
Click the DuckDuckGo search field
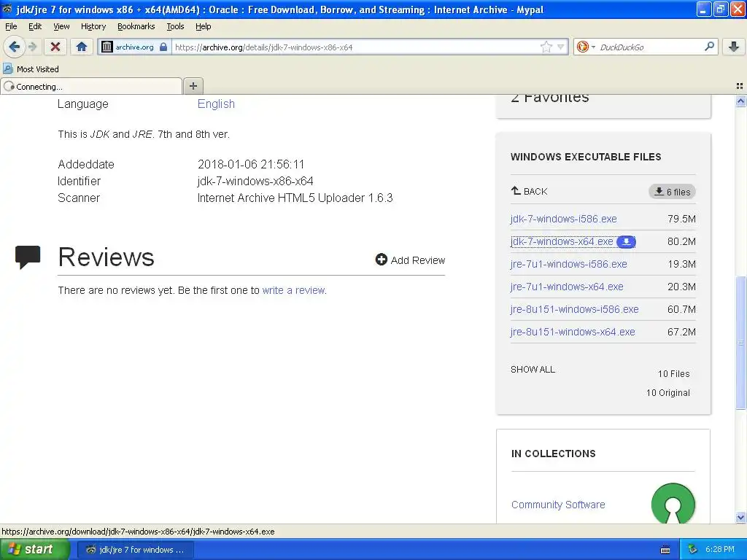click(x=649, y=47)
